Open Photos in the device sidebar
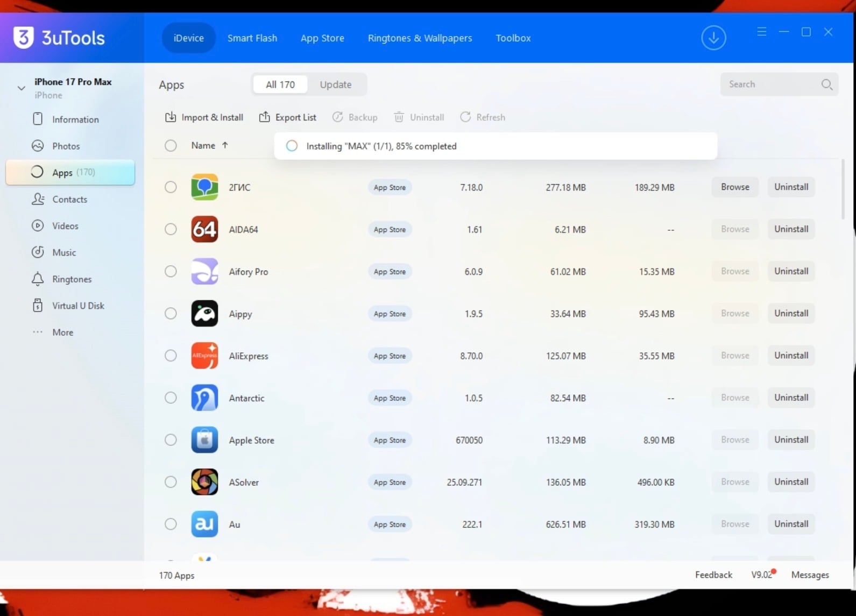The image size is (856, 616). (x=70, y=146)
